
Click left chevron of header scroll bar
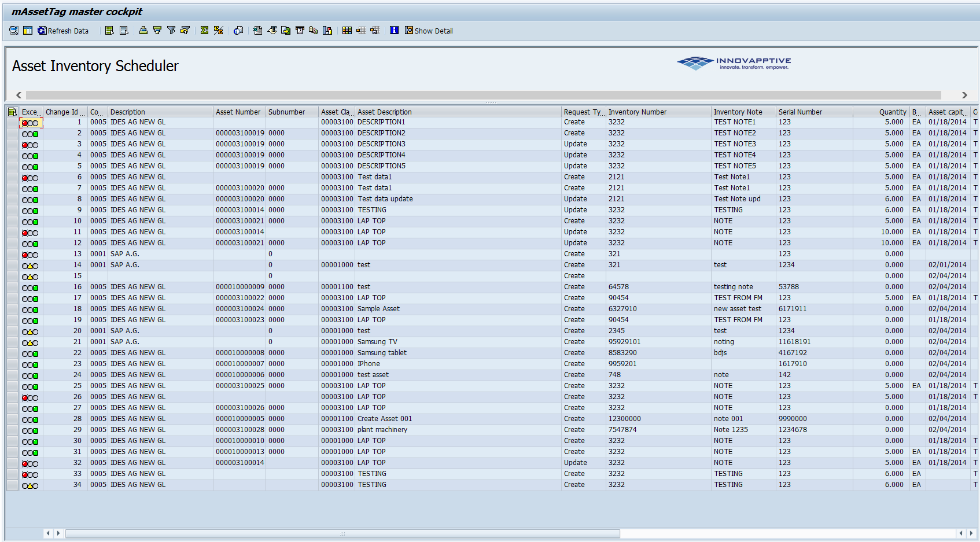19,95
